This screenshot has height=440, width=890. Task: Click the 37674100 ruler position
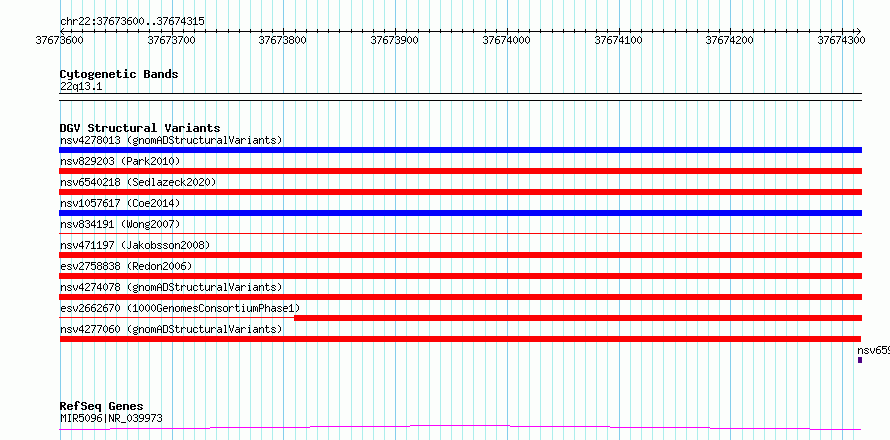618,40
